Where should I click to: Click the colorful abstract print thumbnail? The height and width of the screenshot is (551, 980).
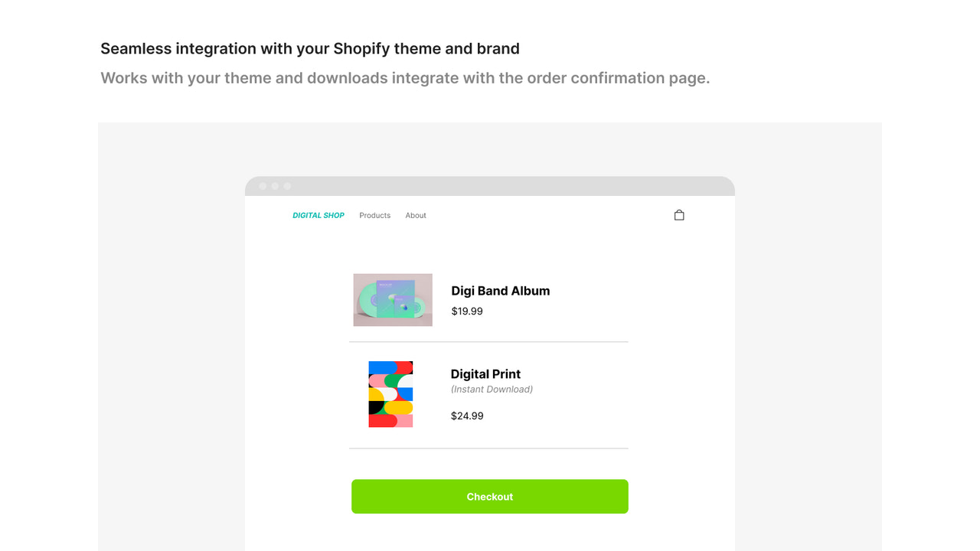(x=390, y=393)
